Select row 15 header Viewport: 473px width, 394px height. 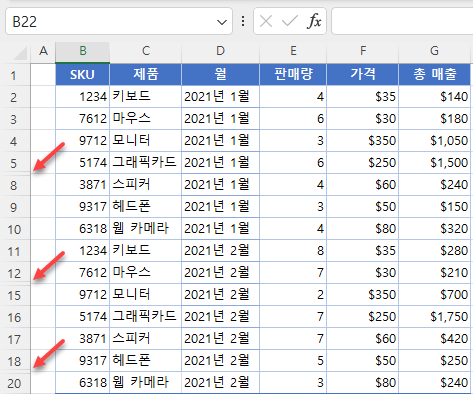click(15, 295)
